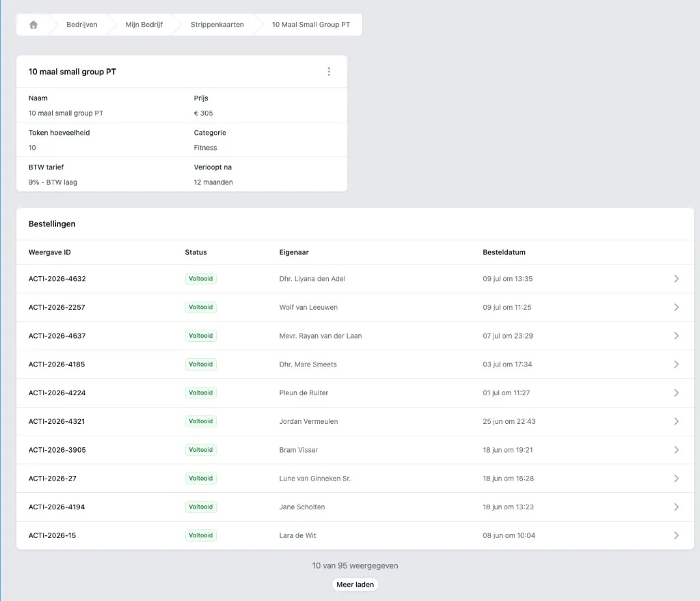
Task: Select order ID ACTI-2026-4185
Action: [57, 364]
